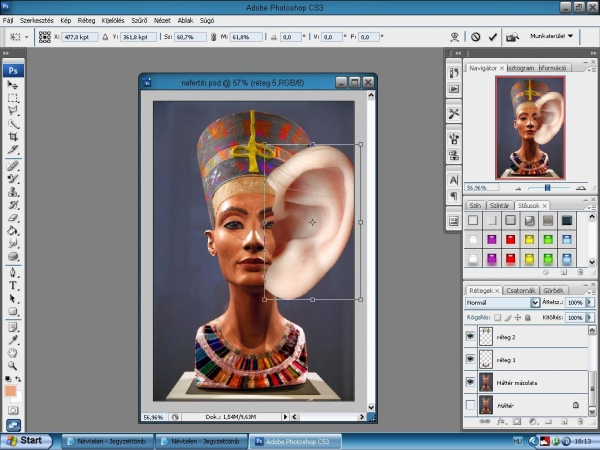Screen dimensions: 600x450
Task: Show the Háttér layer
Action: (470, 405)
